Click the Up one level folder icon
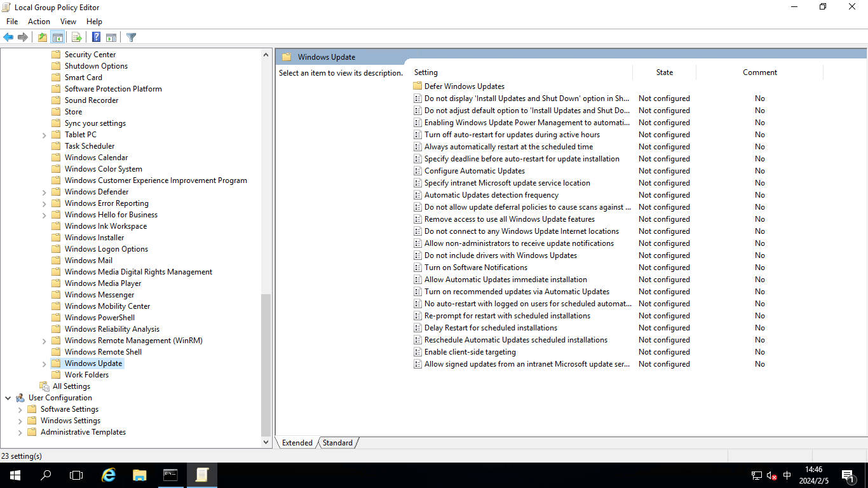 coord(42,37)
